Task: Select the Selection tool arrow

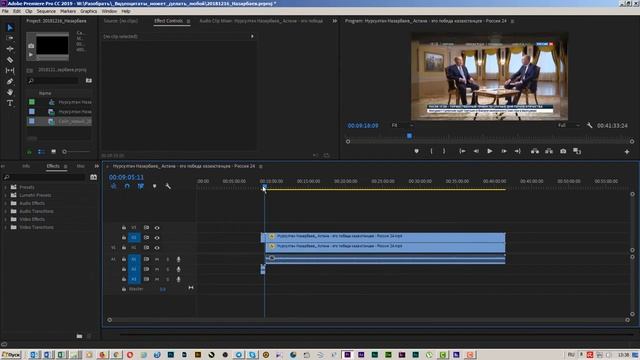Action: (10, 28)
